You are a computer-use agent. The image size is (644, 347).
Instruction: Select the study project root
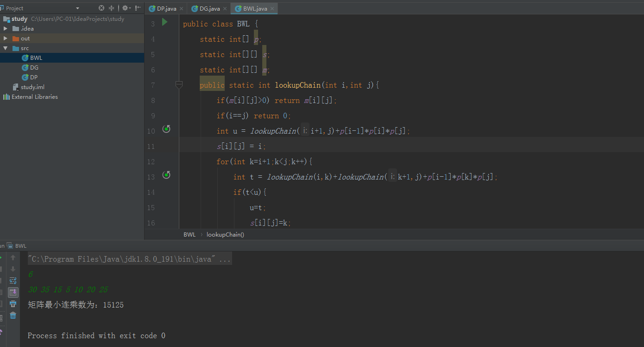(x=19, y=19)
